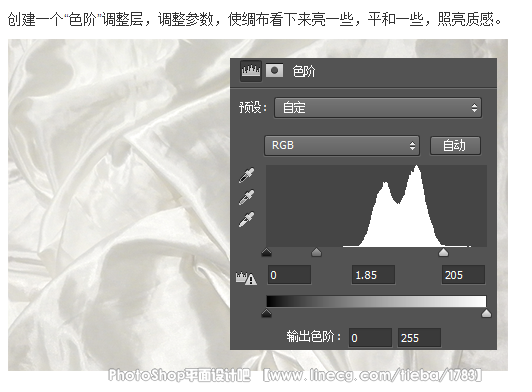
Task: Click the shadow input field showing 0
Action: click(289, 275)
